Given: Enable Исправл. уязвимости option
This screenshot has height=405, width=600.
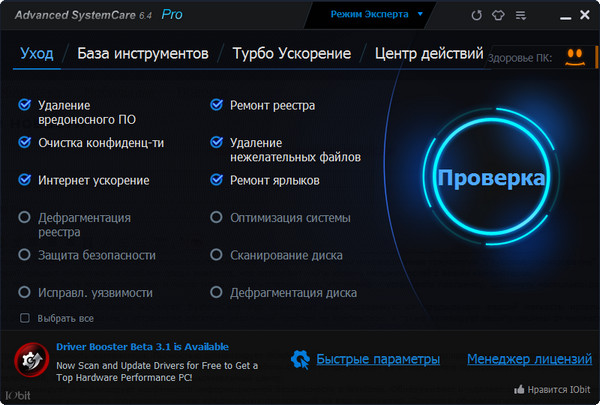Looking at the screenshot, I should click(x=24, y=292).
